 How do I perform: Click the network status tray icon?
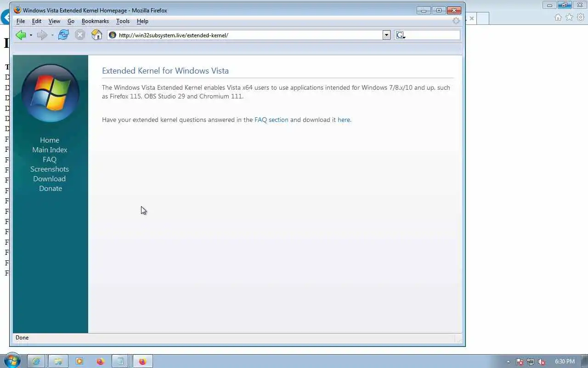click(531, 362)
